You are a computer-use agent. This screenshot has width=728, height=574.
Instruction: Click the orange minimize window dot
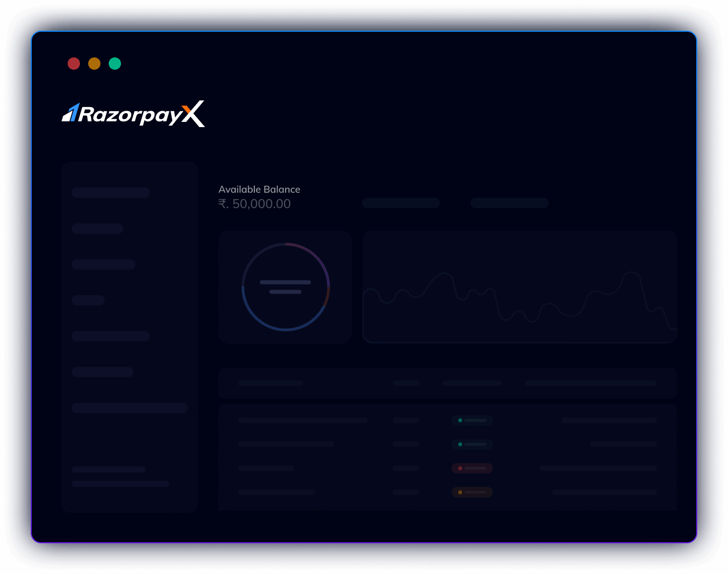coord(94,64)
